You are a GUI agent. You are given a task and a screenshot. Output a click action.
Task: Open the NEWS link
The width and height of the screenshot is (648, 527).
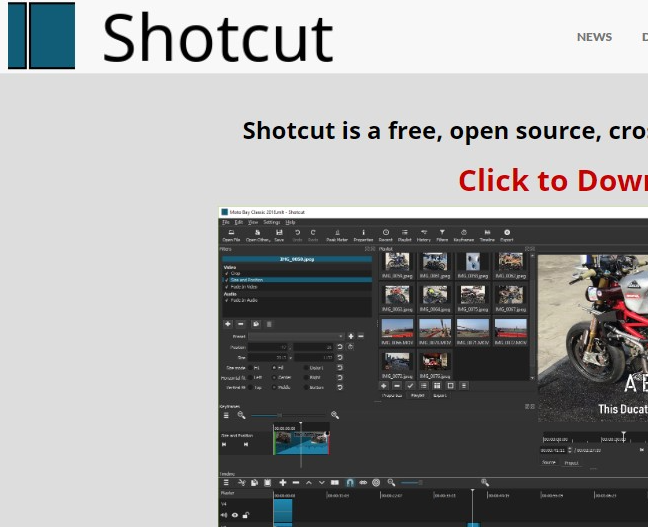(594, 37)
